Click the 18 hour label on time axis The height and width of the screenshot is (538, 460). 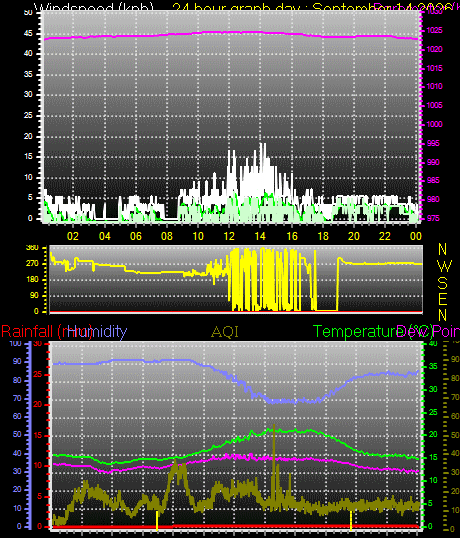pyautogui.click(x=323, y=236)
